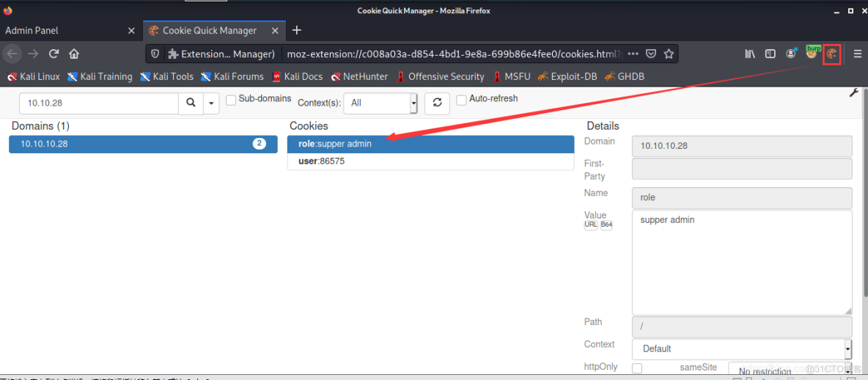Click the First-Party field
This screenshot has height=380, width=868.
tap(742, 169)
